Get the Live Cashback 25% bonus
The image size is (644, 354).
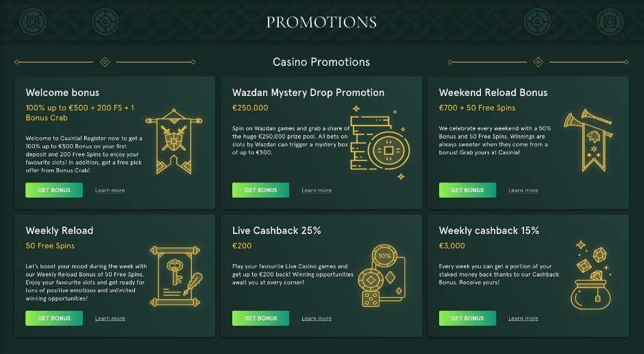(260, 318)
